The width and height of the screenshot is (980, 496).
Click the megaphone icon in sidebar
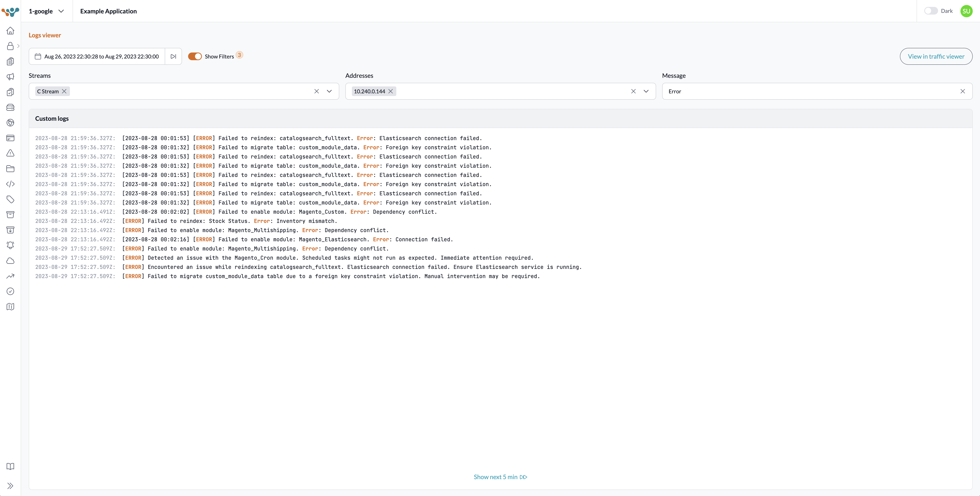[x=10, y=76]
